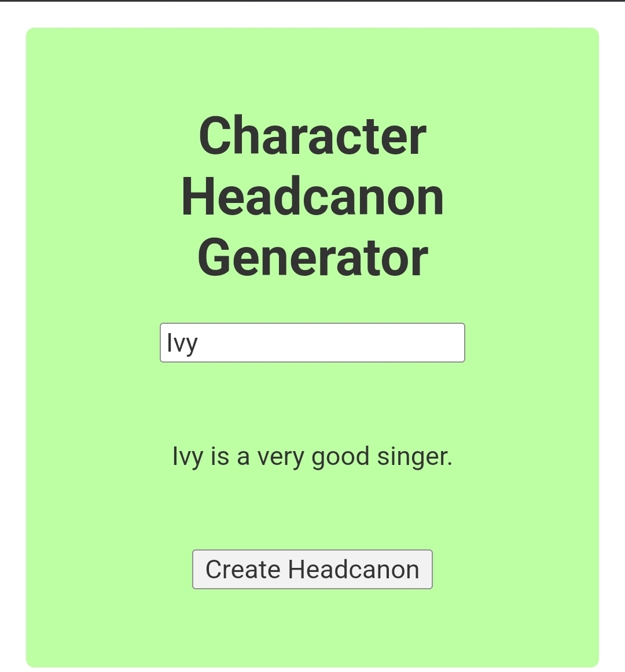
Task: Click the word "good" in the result
Action: pos(340,457)
